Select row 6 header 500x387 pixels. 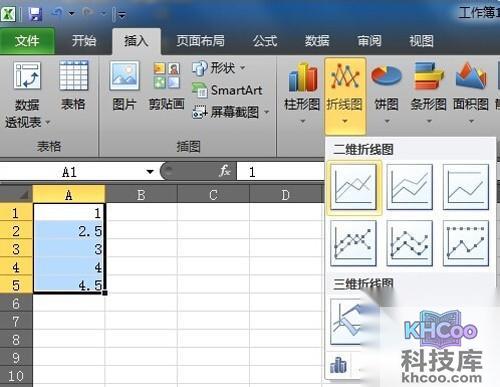[x=16, y=303]
